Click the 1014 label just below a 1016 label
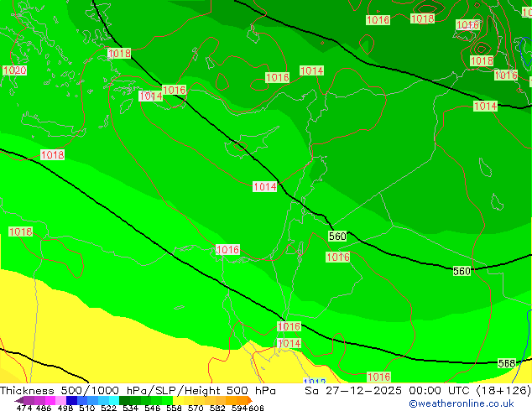532x411 pixels. 289,344
